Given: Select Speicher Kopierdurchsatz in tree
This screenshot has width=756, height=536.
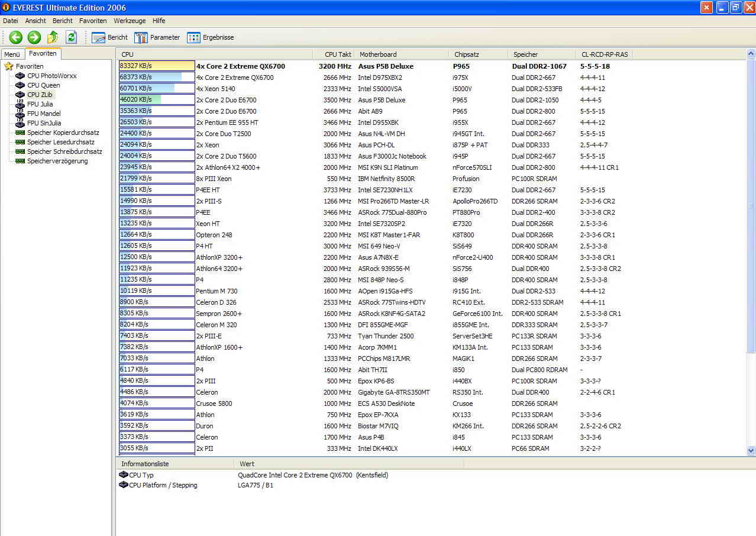Looking at the screenshot, I should click(x=63, y=133).
